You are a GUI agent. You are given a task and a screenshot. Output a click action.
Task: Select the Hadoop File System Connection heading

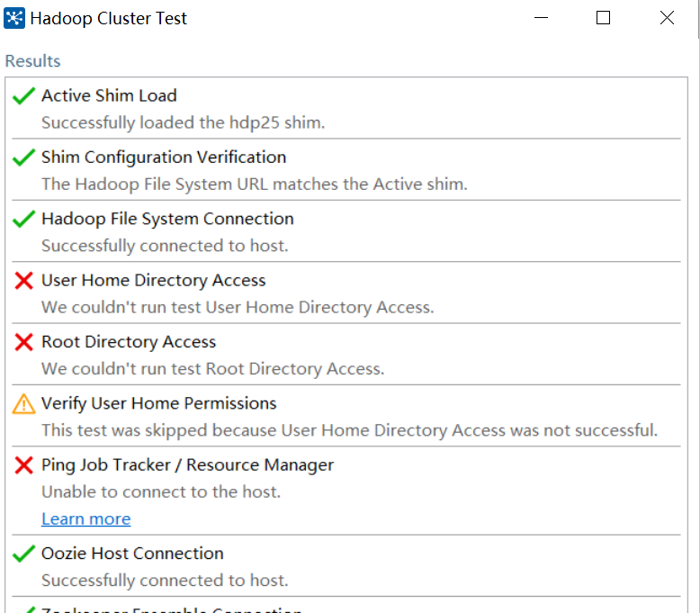pos(167,219)
